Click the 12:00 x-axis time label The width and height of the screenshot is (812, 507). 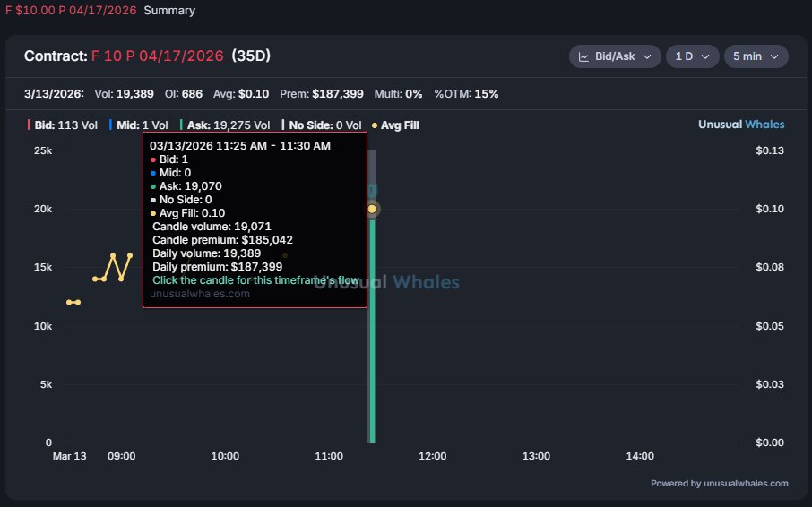point(432,456)
